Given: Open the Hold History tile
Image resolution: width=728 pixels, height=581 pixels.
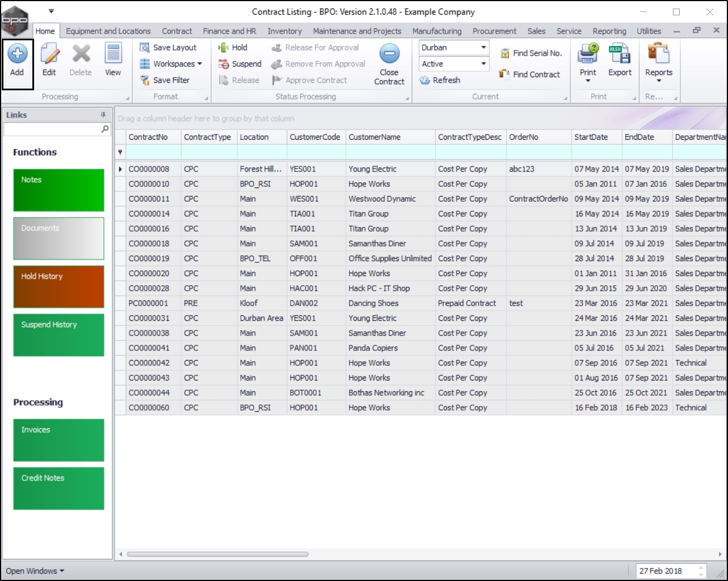Looking at the screenshot, I should coord(58,287).
